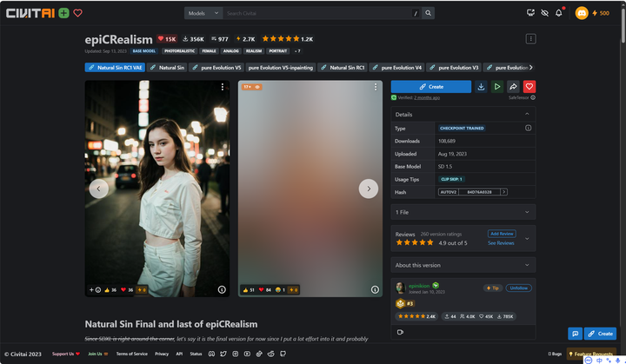Share model via share arrow icon

(513, 87)
